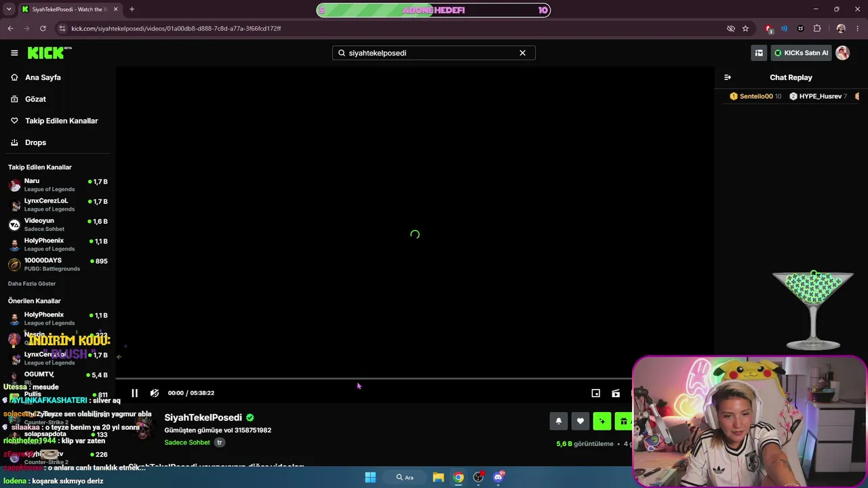Expand Daha Fazla Göster
Image resolution: width=868 pixels, height=488 pixels.
(x=32, y=283)
